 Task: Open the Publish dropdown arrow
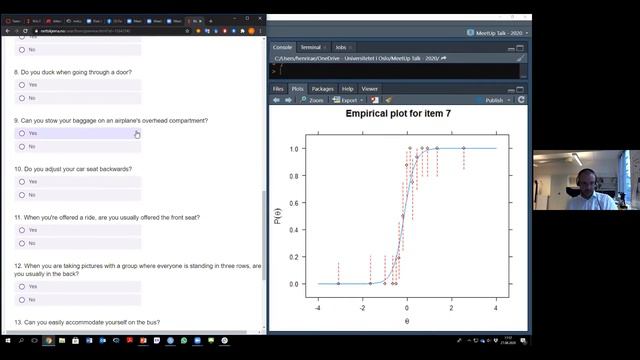(x=509, y=100)
